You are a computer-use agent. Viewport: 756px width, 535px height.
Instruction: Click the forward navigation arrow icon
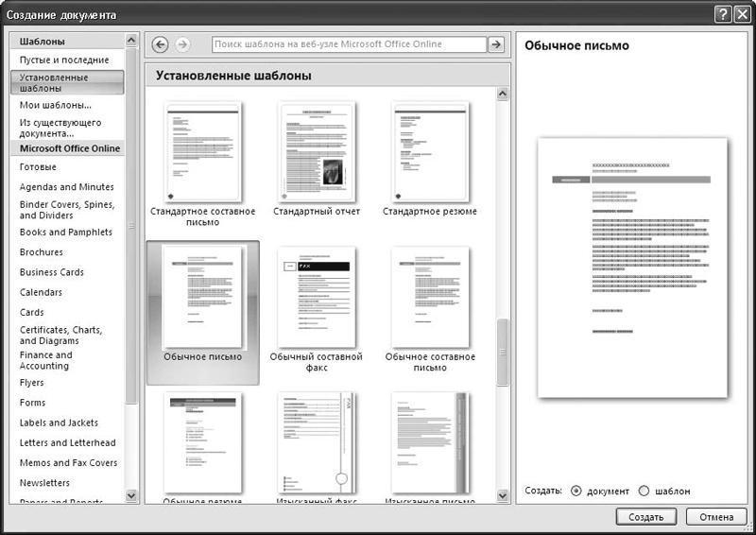(x=182, y=44)
